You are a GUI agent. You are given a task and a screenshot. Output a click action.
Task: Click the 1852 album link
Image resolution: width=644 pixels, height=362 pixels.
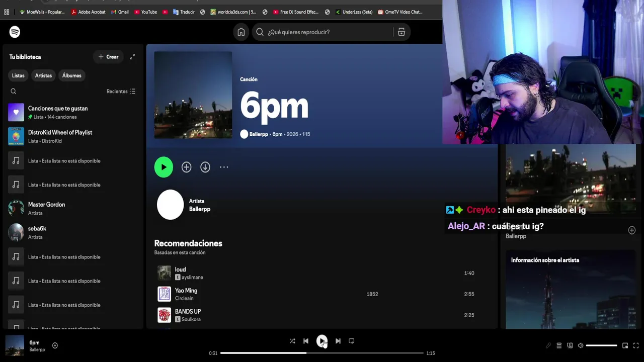click(x=372, y=294)
